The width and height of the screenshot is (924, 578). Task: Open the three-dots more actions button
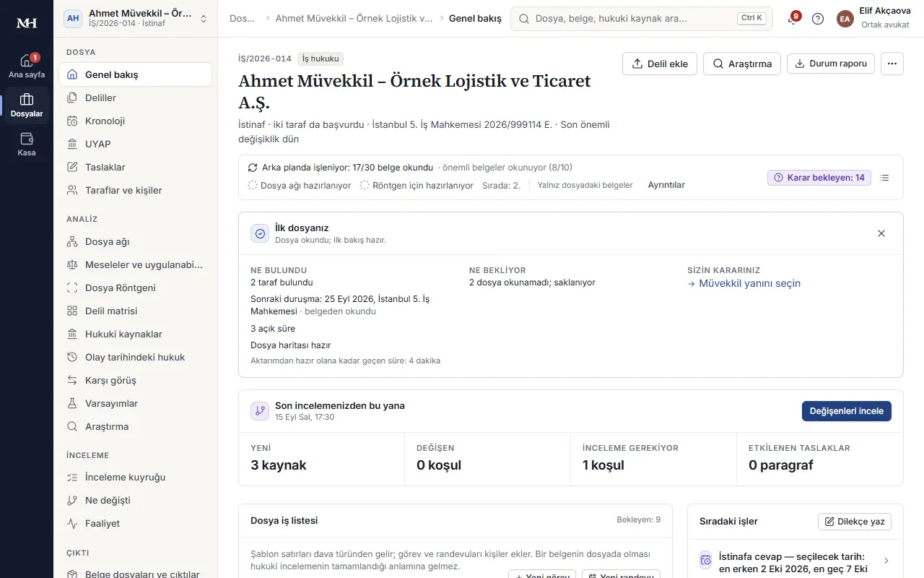click(x=892, y=64)
